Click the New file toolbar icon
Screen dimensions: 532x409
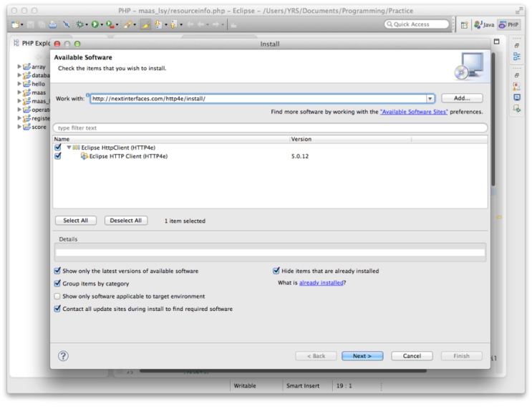pyautogui.click(x=15, y=24)
